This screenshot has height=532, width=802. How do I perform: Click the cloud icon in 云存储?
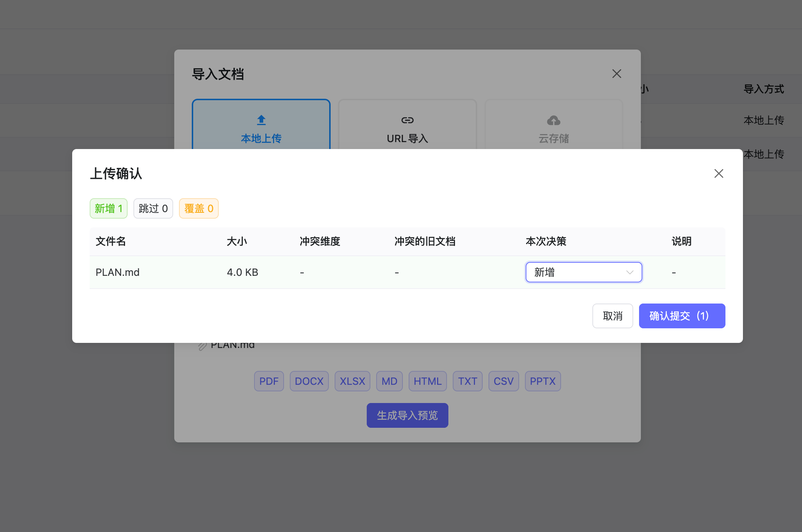pos(553,120)
